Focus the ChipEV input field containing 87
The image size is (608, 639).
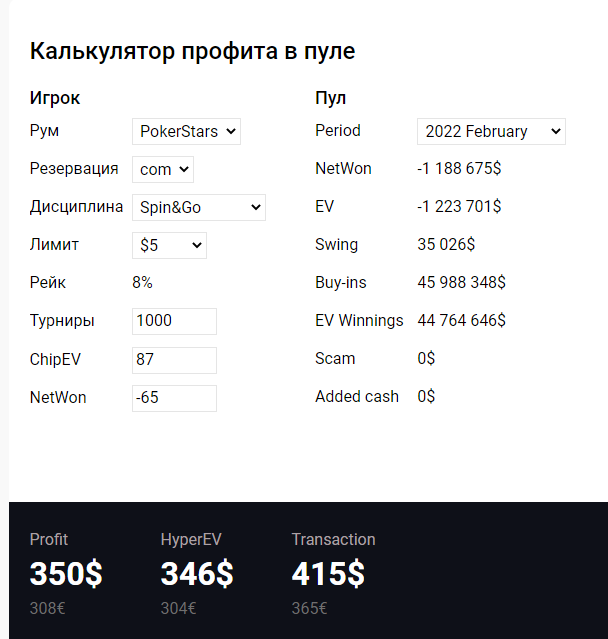(174, 360)
